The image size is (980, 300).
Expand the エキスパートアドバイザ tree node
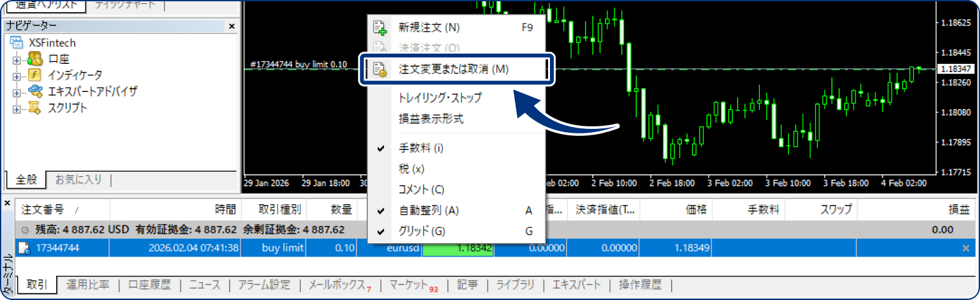[x=17, y=92]
